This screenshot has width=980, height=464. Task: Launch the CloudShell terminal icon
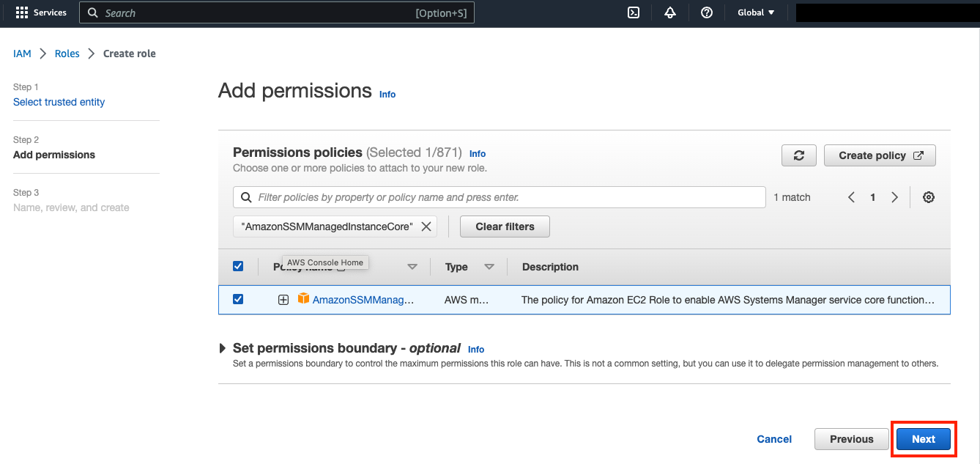(x=634, y=12)
